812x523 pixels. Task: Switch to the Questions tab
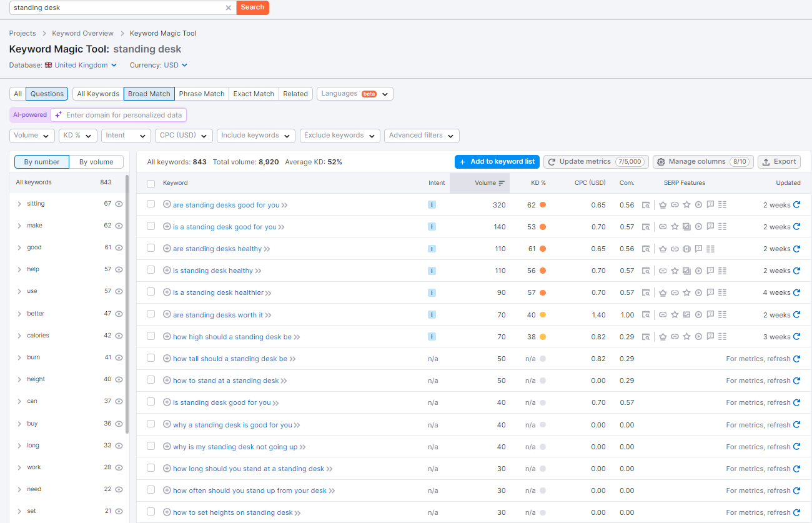pos(47,94)
